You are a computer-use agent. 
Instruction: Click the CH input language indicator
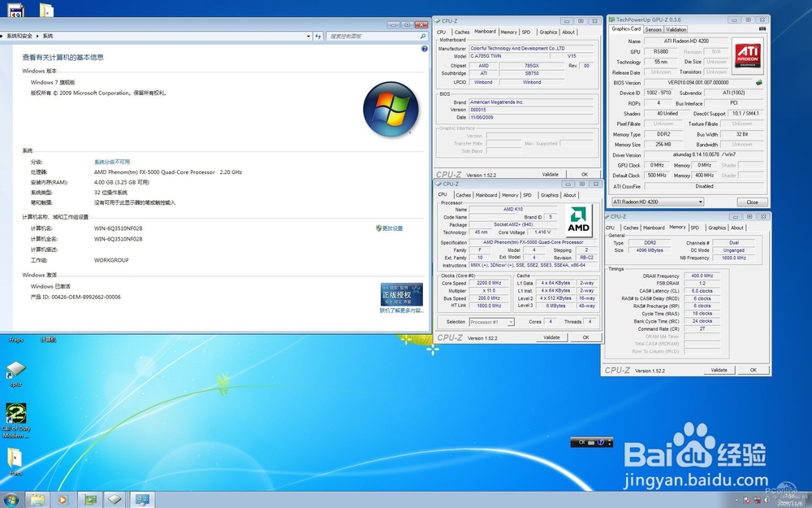pos(581,442)
